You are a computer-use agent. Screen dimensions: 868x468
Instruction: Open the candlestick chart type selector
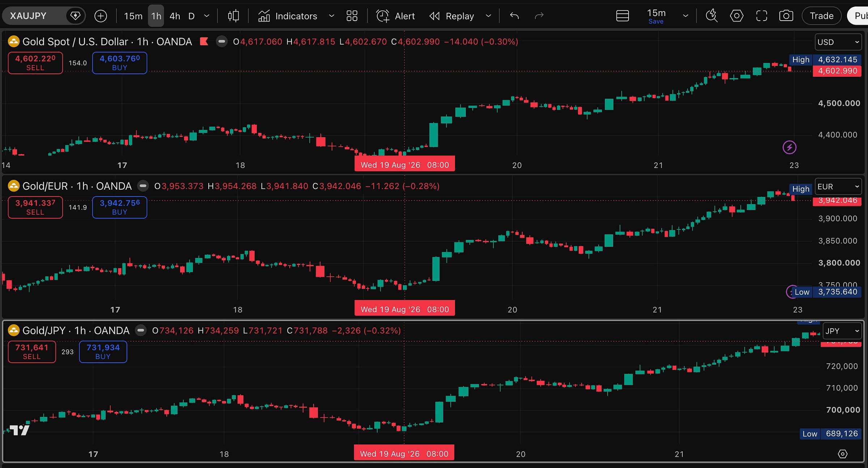[233, 16]
